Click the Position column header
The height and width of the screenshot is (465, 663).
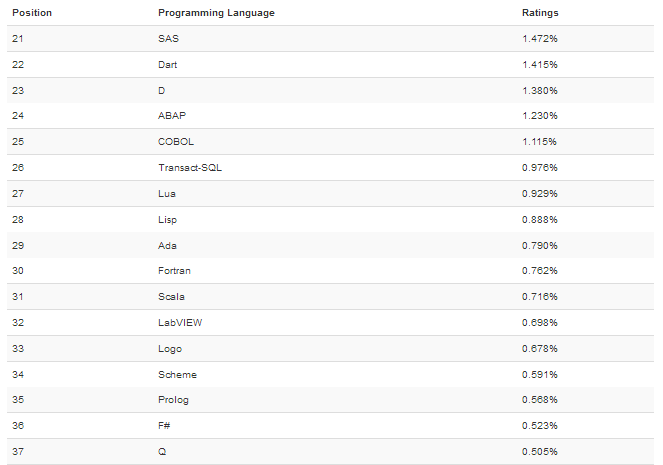(32, 13)
